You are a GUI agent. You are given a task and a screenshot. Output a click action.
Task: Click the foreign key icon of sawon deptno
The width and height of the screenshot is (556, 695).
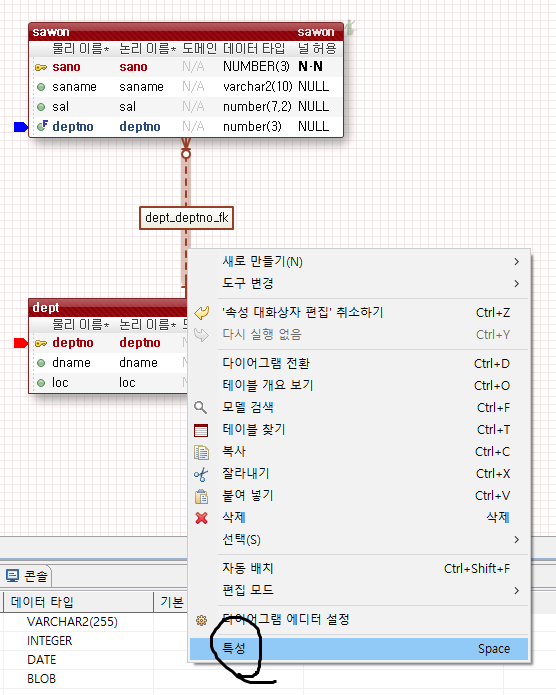[x=42, y=126]
